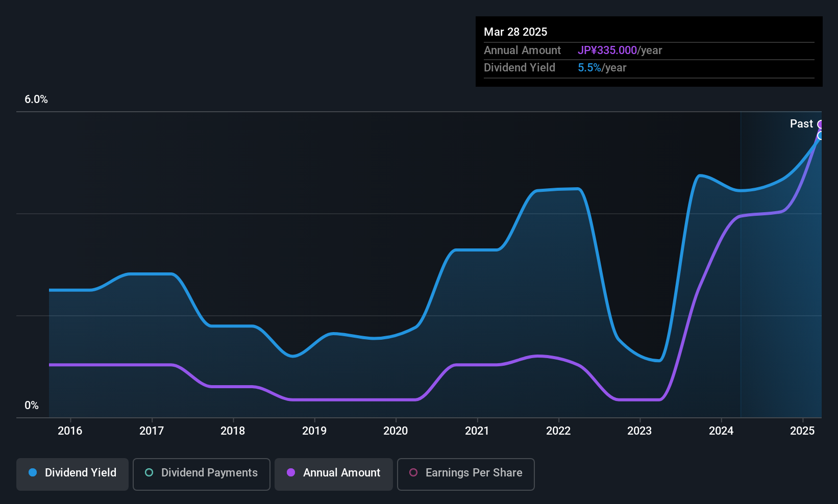This screenshot has height=504, width=838.
Task: Click the 2025 x-axis label
Action: coord(802,431)
